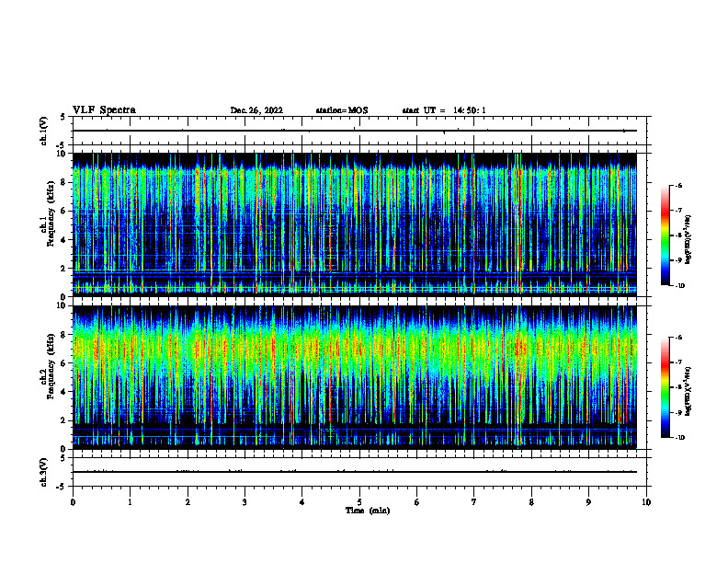
Task: Select the date text "Dec. 26, 2022"
Action: coord(256,110)
